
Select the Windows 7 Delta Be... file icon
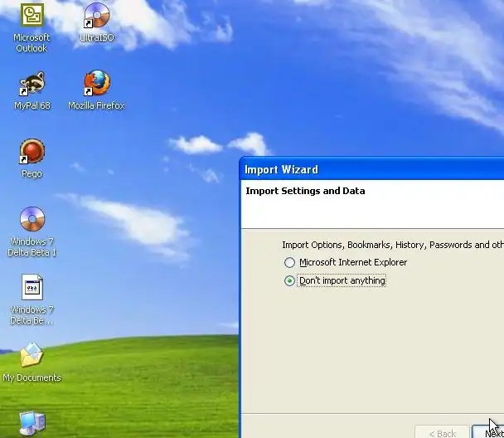32,287
